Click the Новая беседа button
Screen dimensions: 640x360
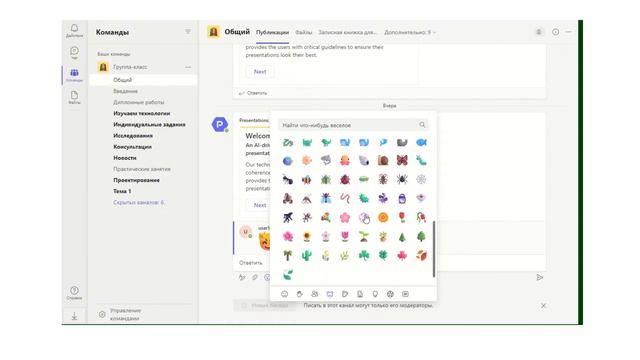pos(264,305)
